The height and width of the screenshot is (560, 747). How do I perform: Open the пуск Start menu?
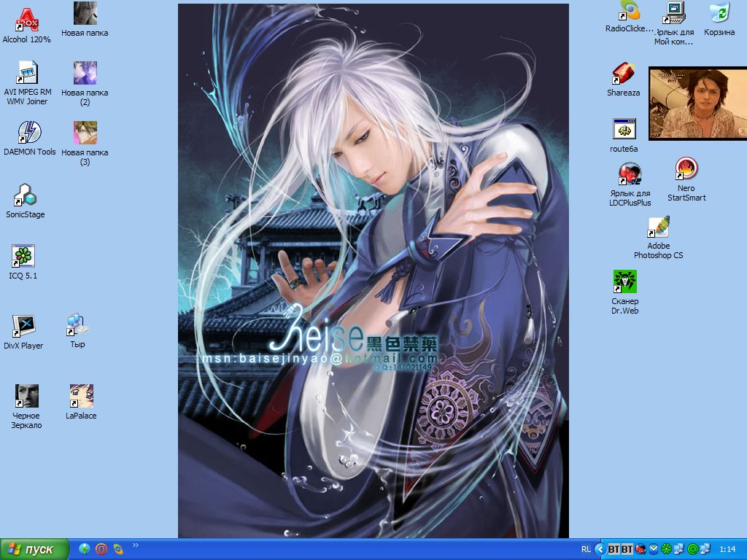34,550
